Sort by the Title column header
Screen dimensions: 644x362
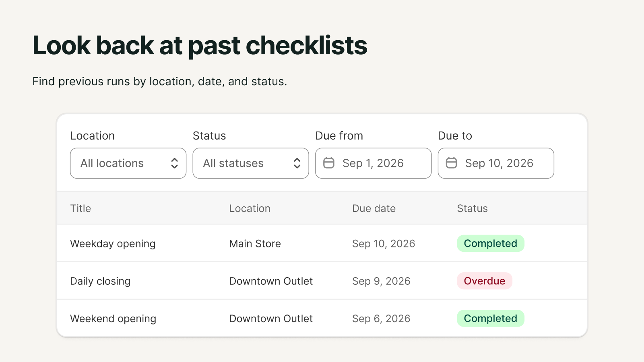[x=80, y=208]
